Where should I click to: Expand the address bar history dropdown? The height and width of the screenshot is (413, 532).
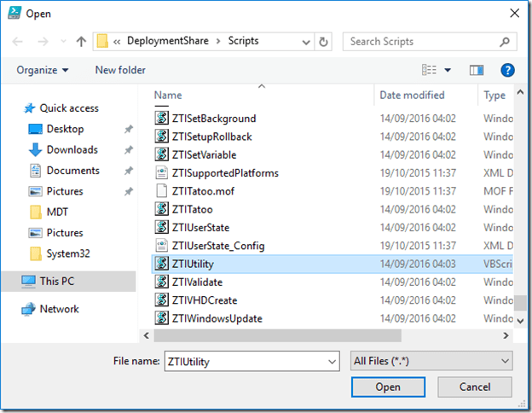[306, 42]
